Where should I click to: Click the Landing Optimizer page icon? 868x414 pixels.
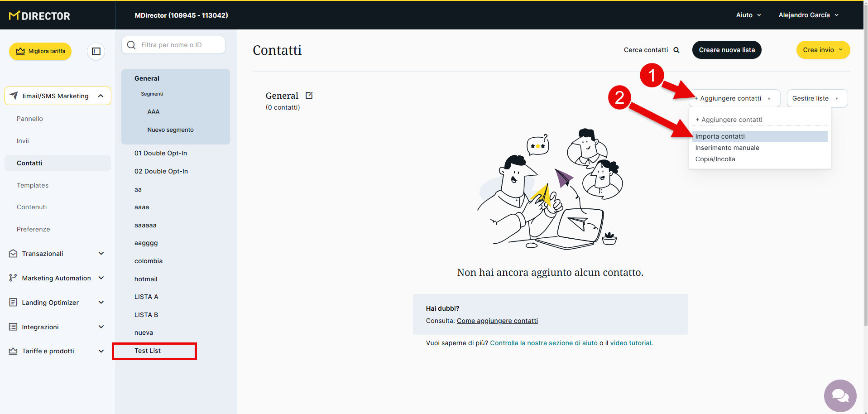click(x=13, y=303)
